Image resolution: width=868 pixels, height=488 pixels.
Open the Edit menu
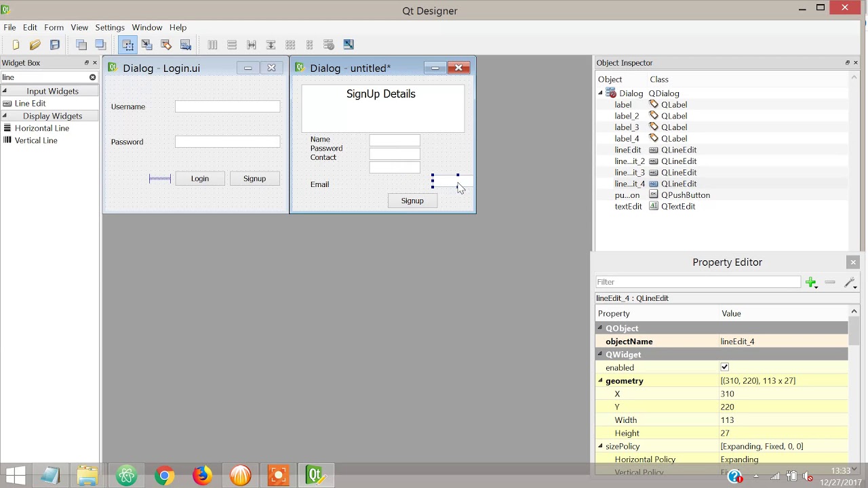(30, 27)
